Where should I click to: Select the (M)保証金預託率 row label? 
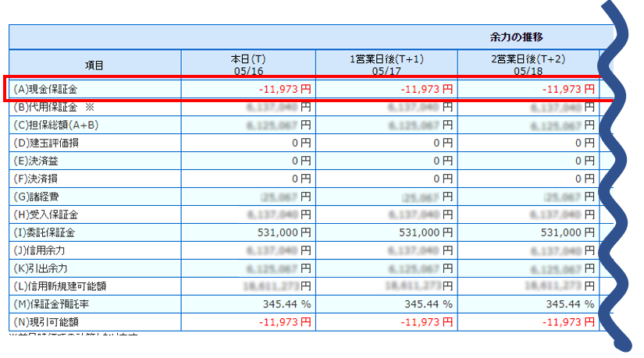coord(55,303)
